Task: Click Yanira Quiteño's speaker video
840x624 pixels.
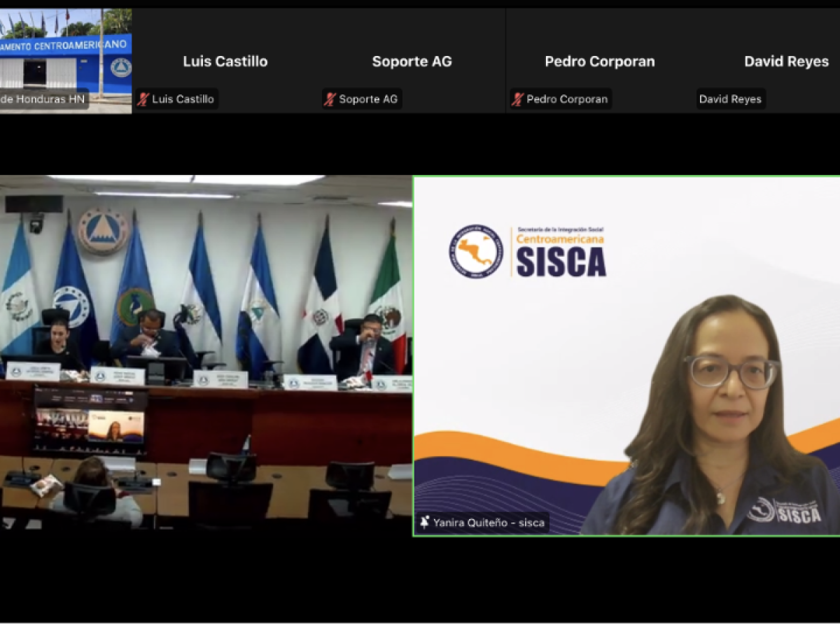Action: [627, 356]
